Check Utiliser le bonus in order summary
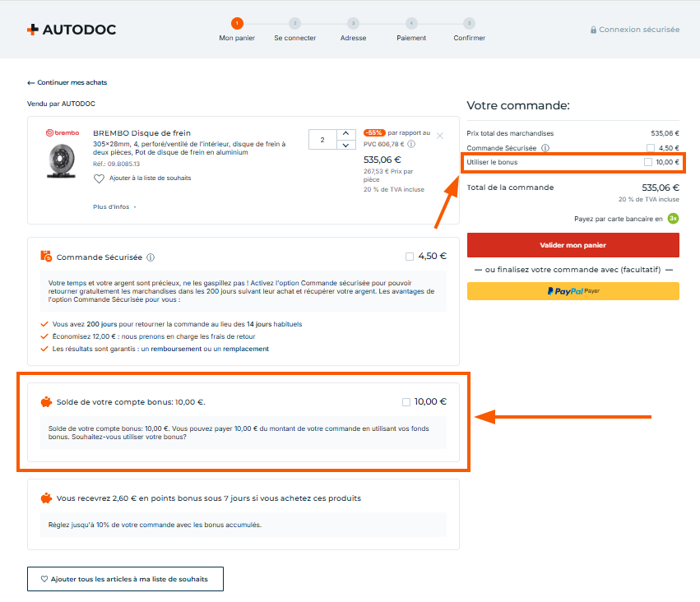The image size is (700, 602). coord(648,162)
